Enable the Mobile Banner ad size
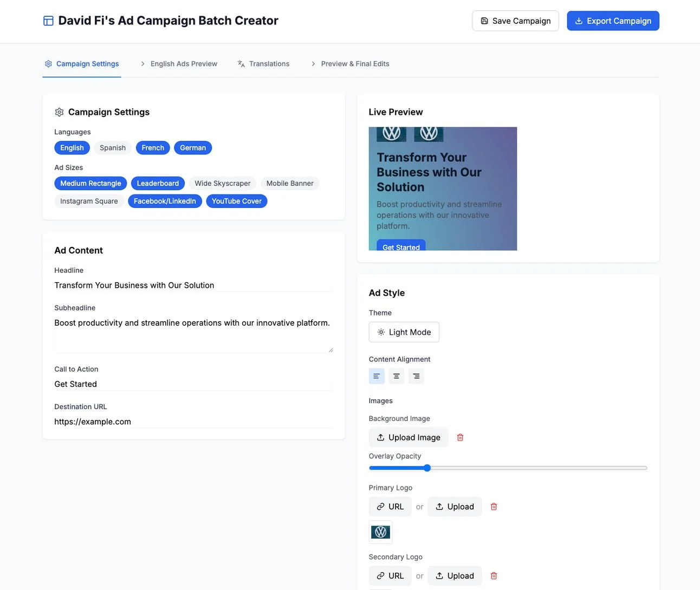The width and height of the screenshot is (700, 590). click(290, 184)
